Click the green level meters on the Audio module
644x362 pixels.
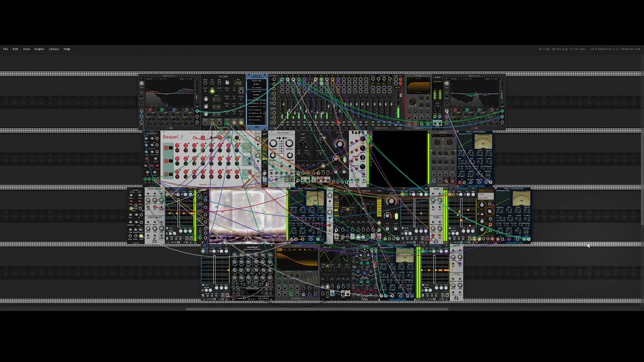(437, 94)
